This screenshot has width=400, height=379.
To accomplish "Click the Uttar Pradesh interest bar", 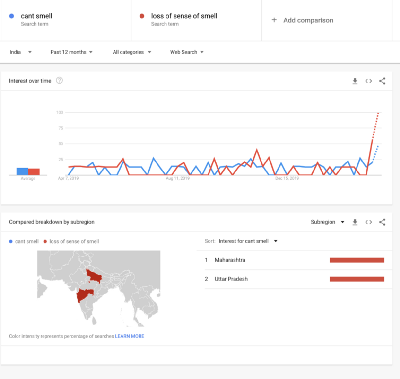I will coord(357,279).
